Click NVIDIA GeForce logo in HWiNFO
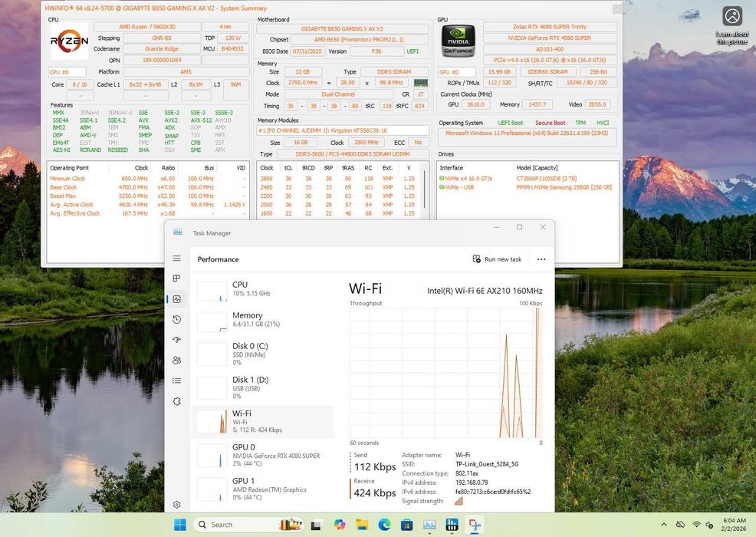 pyautogui.click(x=458, y=41)
